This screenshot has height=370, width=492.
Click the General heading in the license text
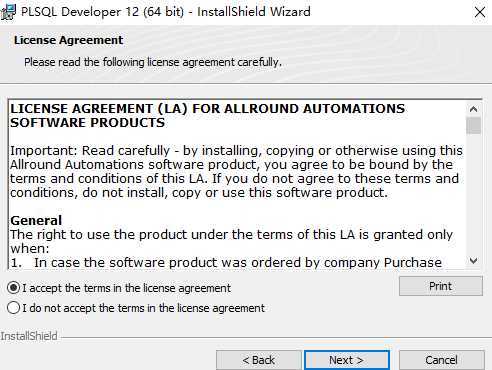tap(36, 221)
